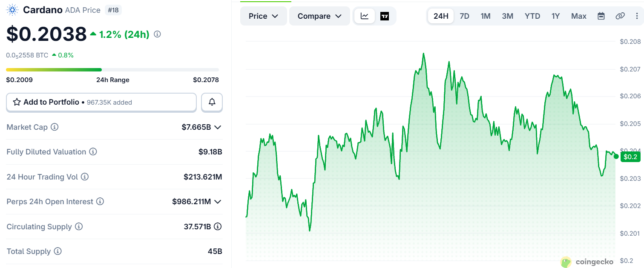Click the Cardano logo icon
Image resolution: width=644 pixels, height=268 pixels.
[x=12, y=10]
